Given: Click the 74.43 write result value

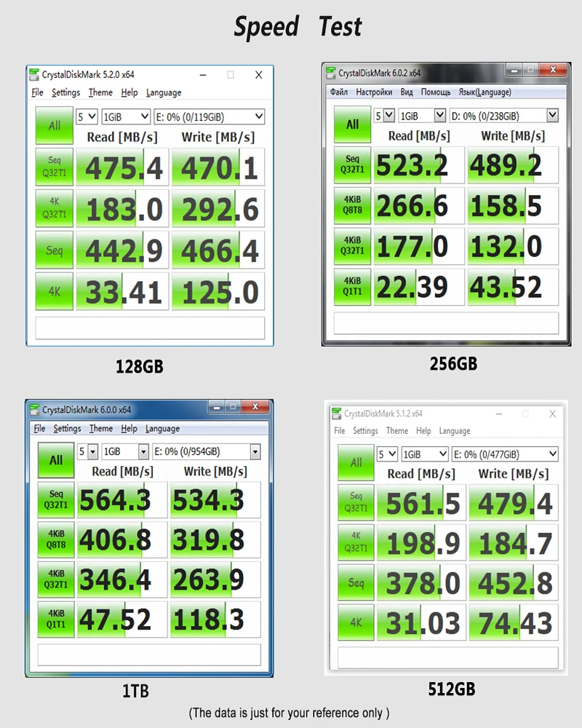Looking at the screenshot, I should coord(514,622).
